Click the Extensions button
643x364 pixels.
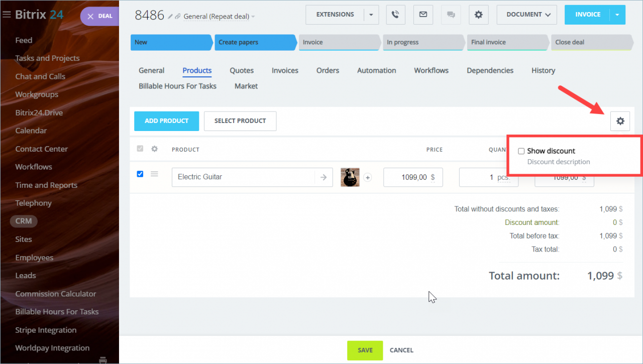pos(335,15)
